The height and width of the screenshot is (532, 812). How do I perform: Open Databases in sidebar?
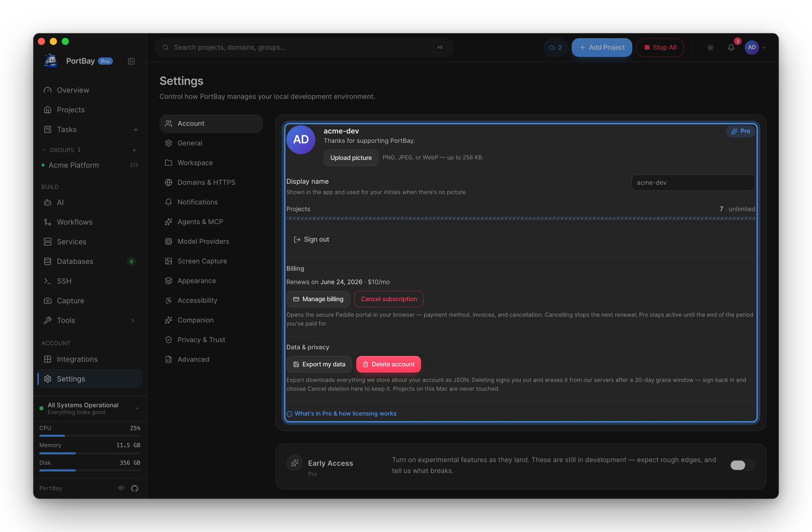(x=90, y=262)
